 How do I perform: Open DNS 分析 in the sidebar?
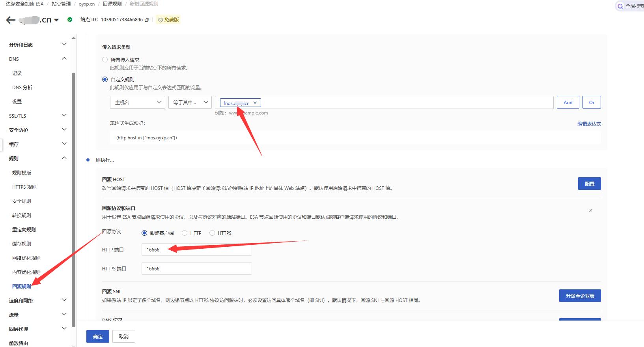[x=22, y=88]
